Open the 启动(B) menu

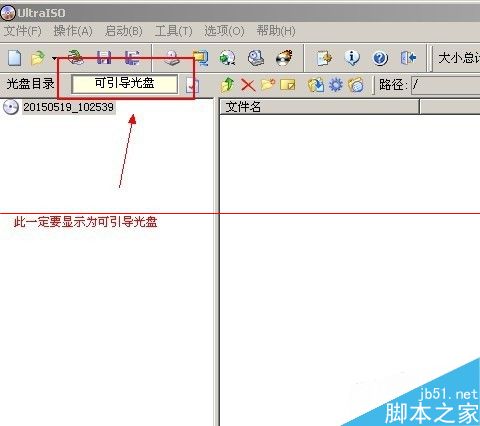124,31
